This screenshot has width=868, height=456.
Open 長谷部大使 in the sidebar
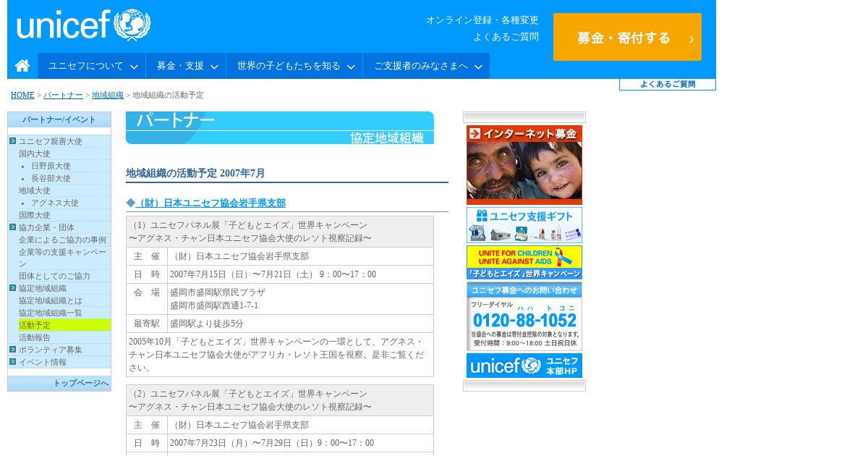(x=51, y=178)
